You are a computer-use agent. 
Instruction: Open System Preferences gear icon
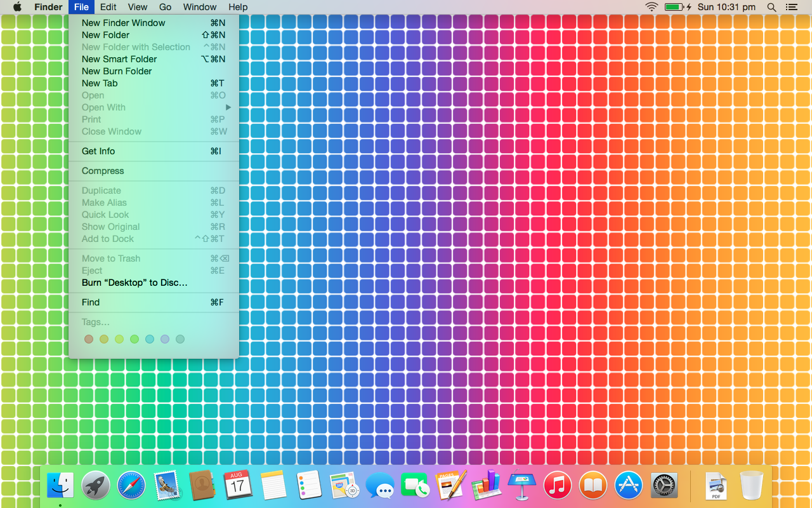click(664, 486)
